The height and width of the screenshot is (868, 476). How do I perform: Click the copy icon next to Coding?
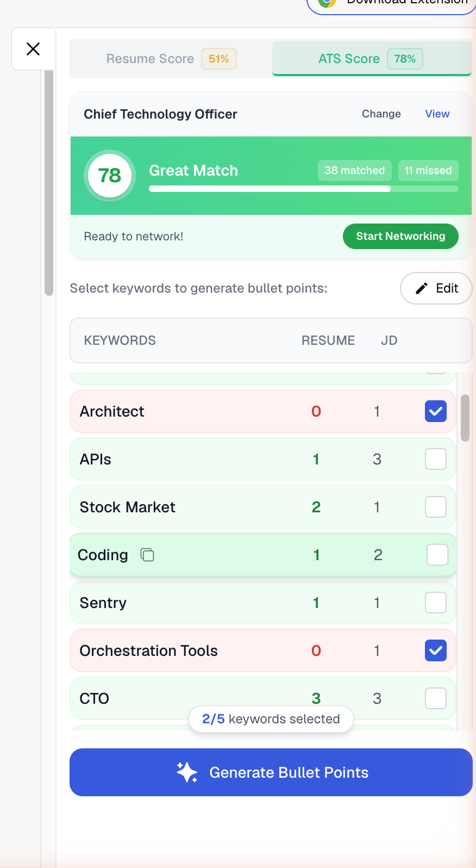146,555
